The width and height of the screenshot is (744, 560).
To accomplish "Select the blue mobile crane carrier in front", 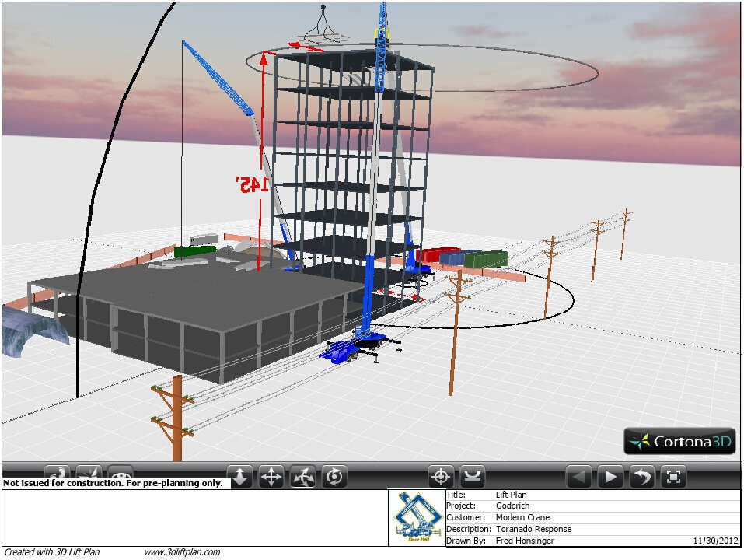I will (x=354, y=348).
